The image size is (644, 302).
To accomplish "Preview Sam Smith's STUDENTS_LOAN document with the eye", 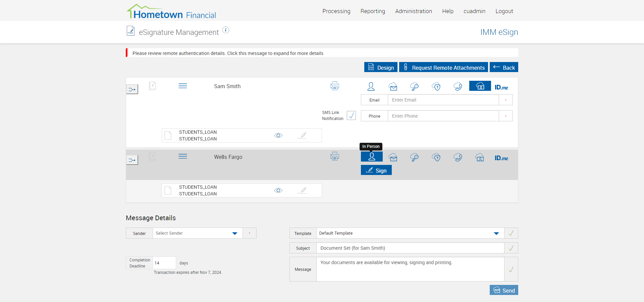I will 278,135.
